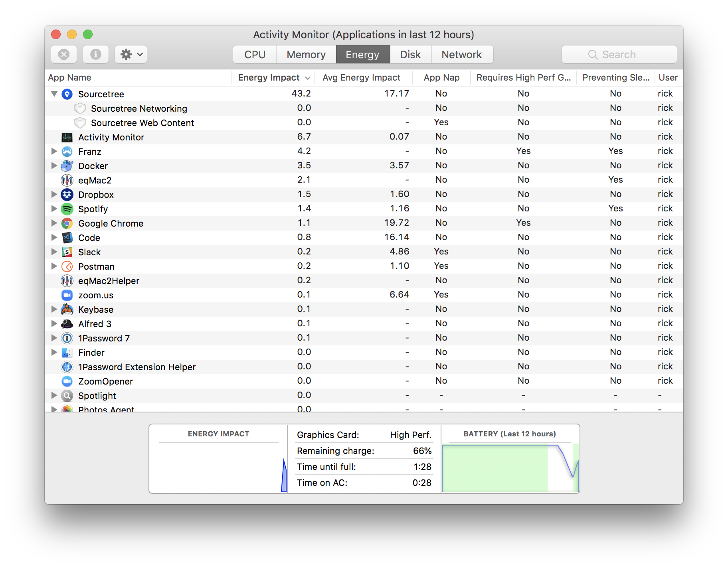Click the Postman app icon
728x568 pixels.
pos(67,266)
